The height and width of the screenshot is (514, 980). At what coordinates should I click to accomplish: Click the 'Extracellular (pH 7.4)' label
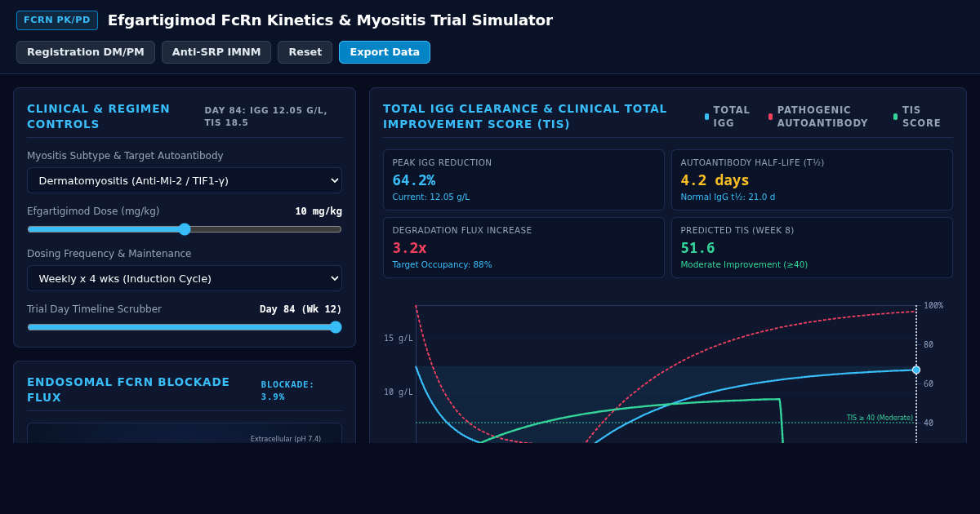(286, 439)
